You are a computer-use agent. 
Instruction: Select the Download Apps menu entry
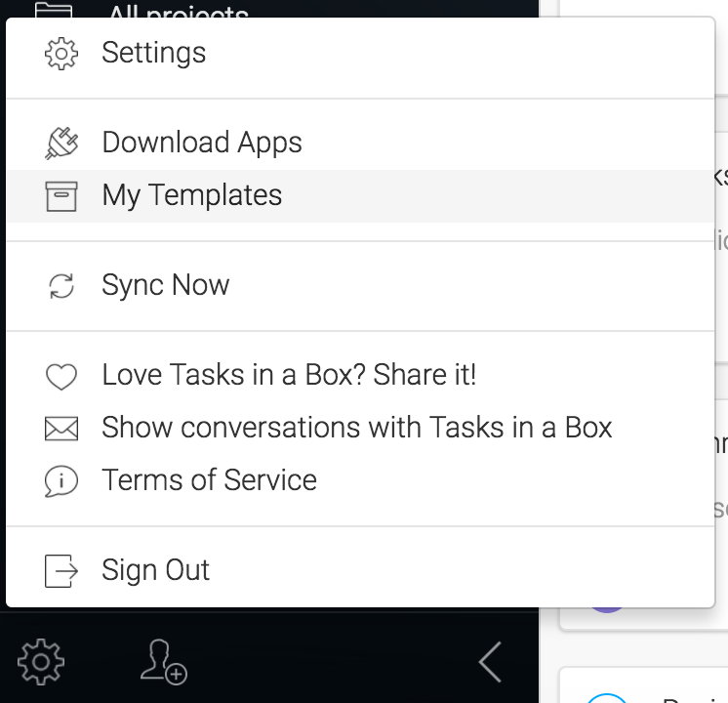[x=202, y=143]
